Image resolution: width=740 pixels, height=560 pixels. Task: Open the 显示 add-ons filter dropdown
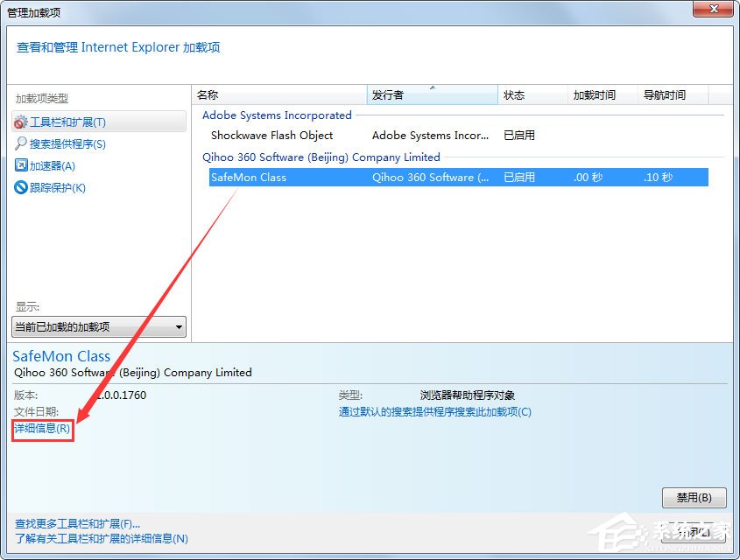pyautogui.click(x=98, y=325)
